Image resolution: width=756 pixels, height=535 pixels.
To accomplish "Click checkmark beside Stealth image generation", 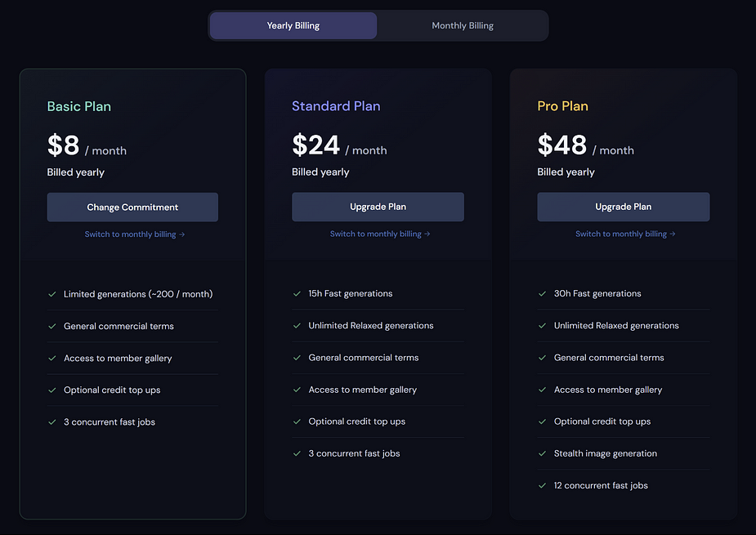I will (x=543, y=453).
